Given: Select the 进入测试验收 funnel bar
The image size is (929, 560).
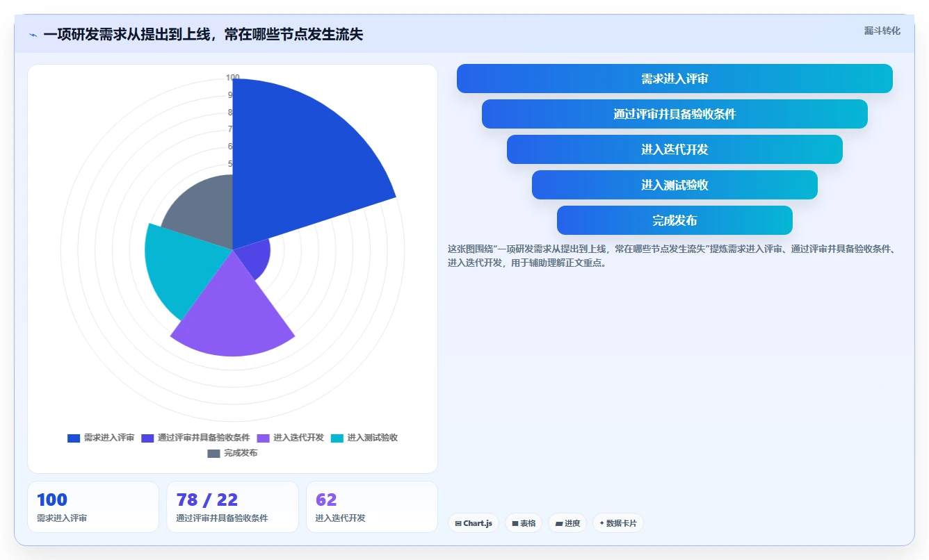Looking at the screenshot, I should 674,185.
